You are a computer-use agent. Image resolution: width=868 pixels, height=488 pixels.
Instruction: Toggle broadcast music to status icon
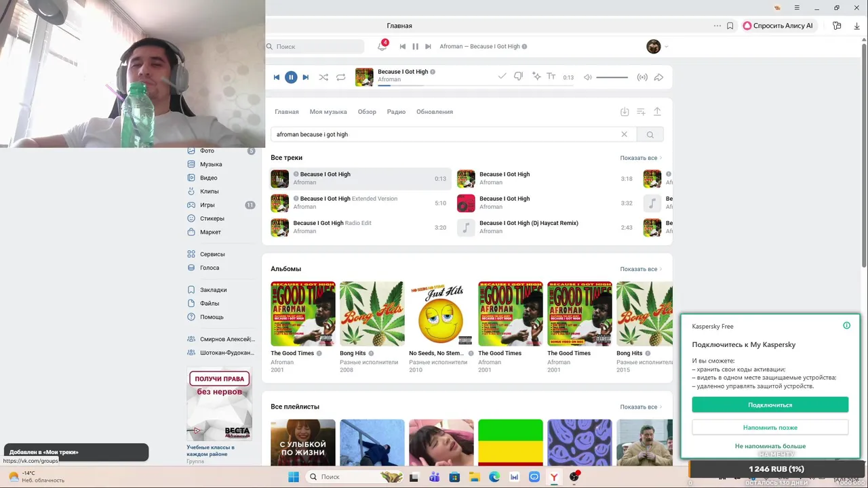click(x=642, y=77)
